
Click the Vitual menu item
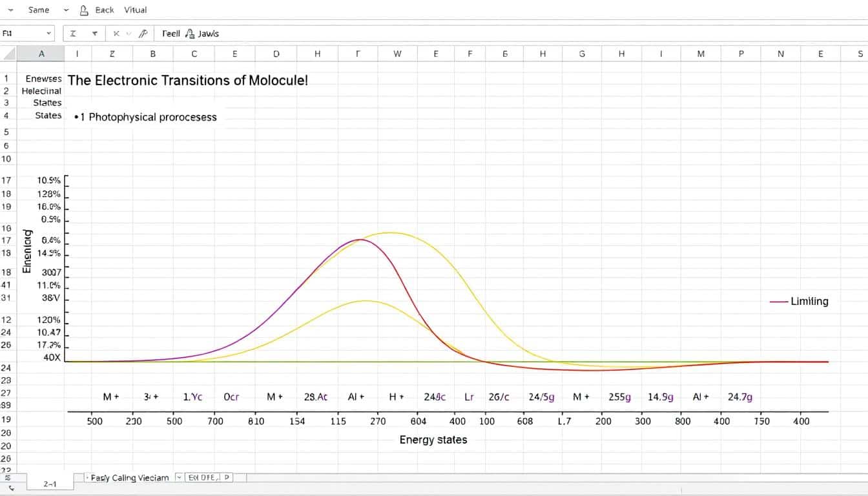coord(136,10)
